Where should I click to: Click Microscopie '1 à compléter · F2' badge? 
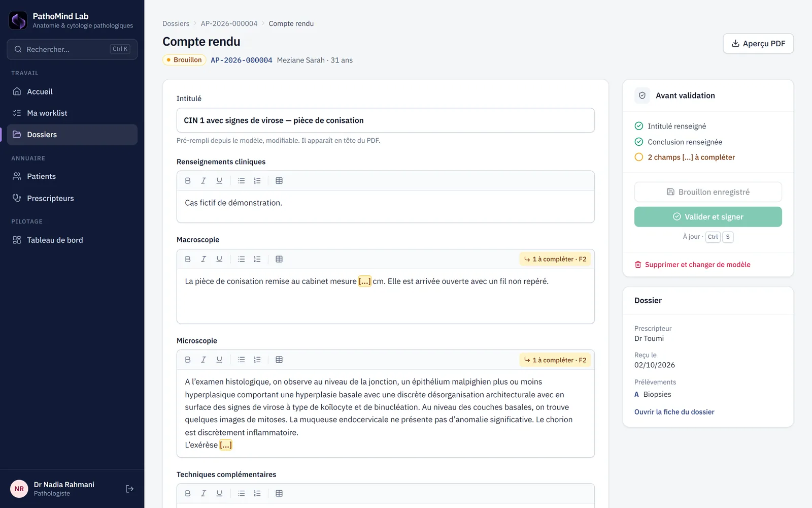coord(555,360)
